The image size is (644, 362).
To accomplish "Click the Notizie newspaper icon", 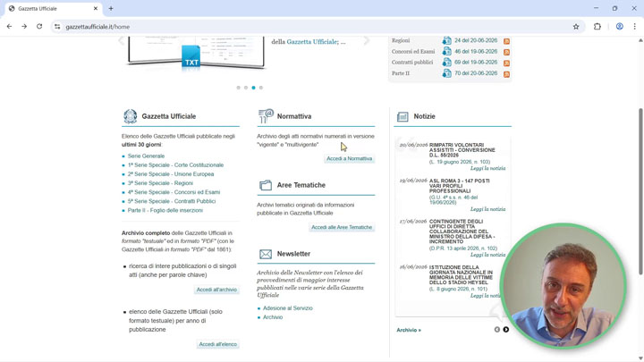I will [x=402, y=117].
